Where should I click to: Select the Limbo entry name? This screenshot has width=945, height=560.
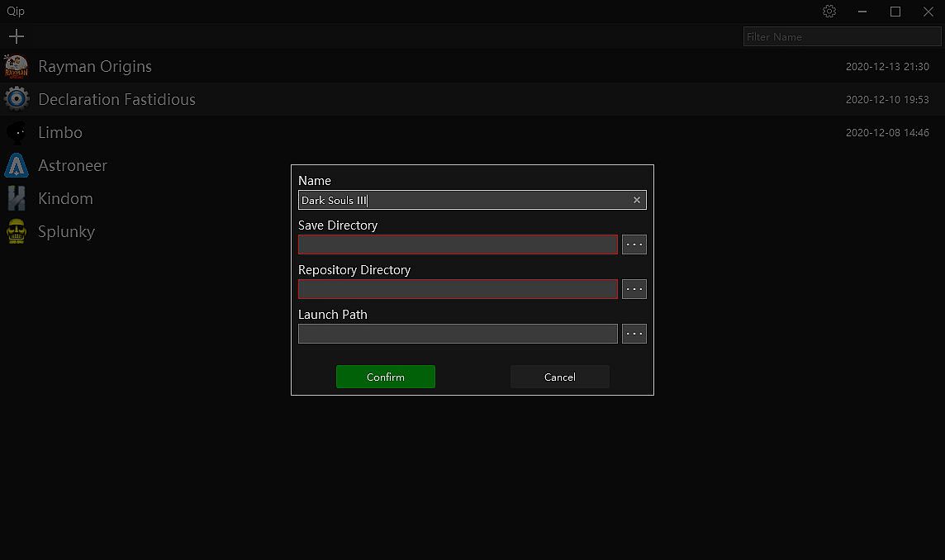pyautogui.click(x=60, y=132)
